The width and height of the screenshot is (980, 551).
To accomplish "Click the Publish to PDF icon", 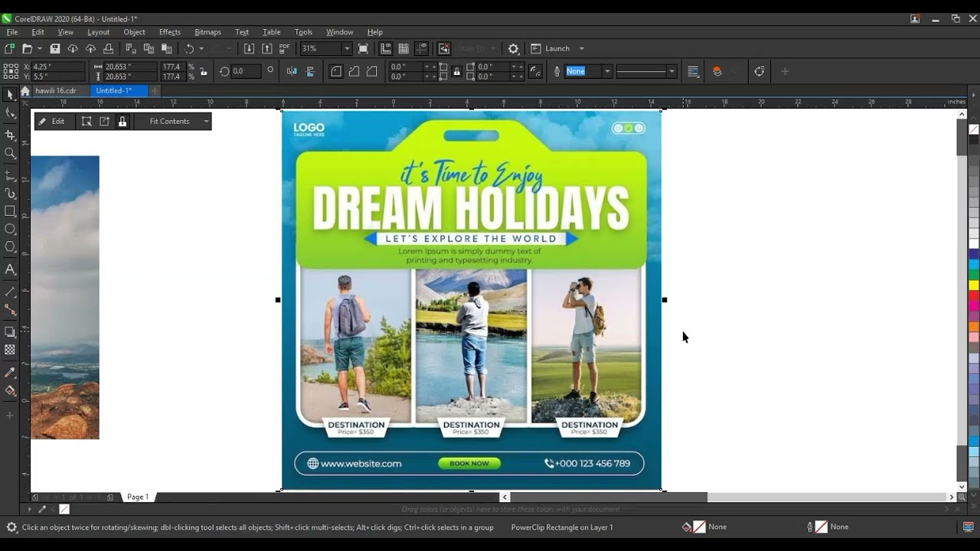I will tap(285, 48).
